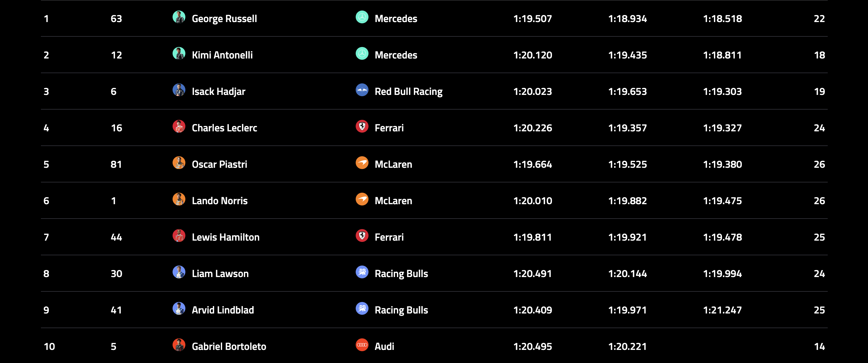Select the Racing Bulls team name for Arvid Lindblad
Image resolution: width=868 pixels, height=363 pixels.
click(x=401, y=310)
